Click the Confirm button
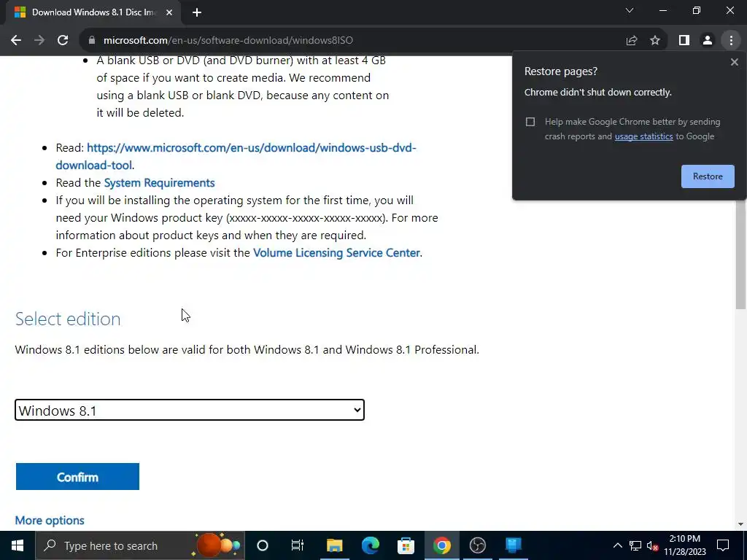Viewport: 747px width, 560px height. (77, 477)
